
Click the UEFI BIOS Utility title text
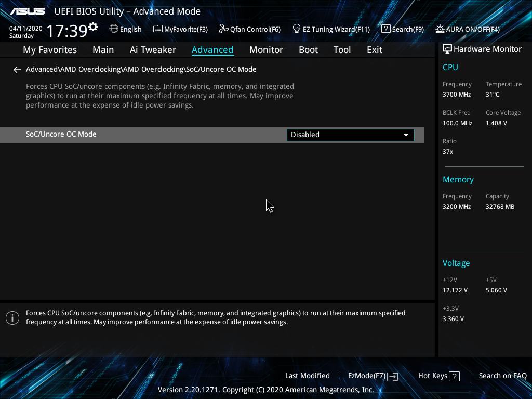tap(127, 11)
